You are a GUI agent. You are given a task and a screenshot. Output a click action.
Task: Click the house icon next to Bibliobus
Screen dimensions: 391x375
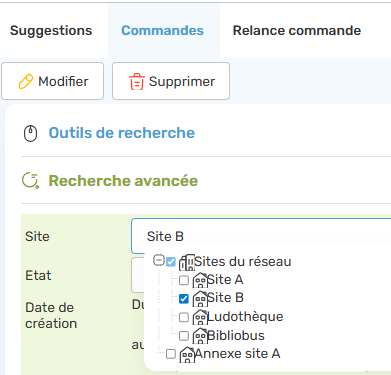click(x=200, y=336)
